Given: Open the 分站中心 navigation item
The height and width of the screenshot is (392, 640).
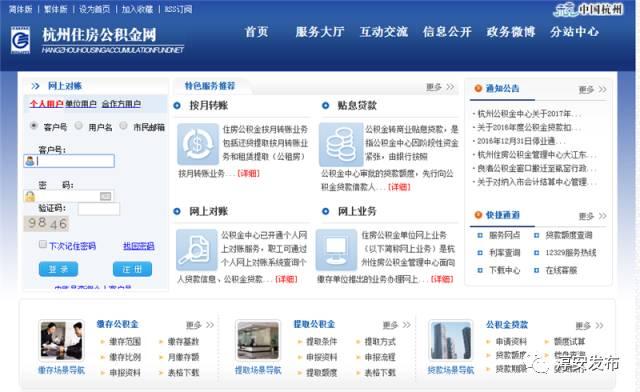Looking at the screenshot, I should point(574,32).
